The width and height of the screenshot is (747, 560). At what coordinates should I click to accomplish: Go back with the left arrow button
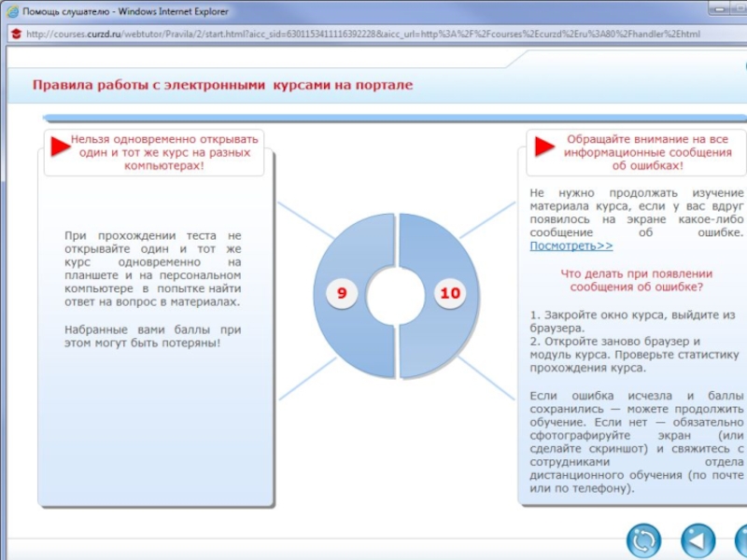point(698,541)
